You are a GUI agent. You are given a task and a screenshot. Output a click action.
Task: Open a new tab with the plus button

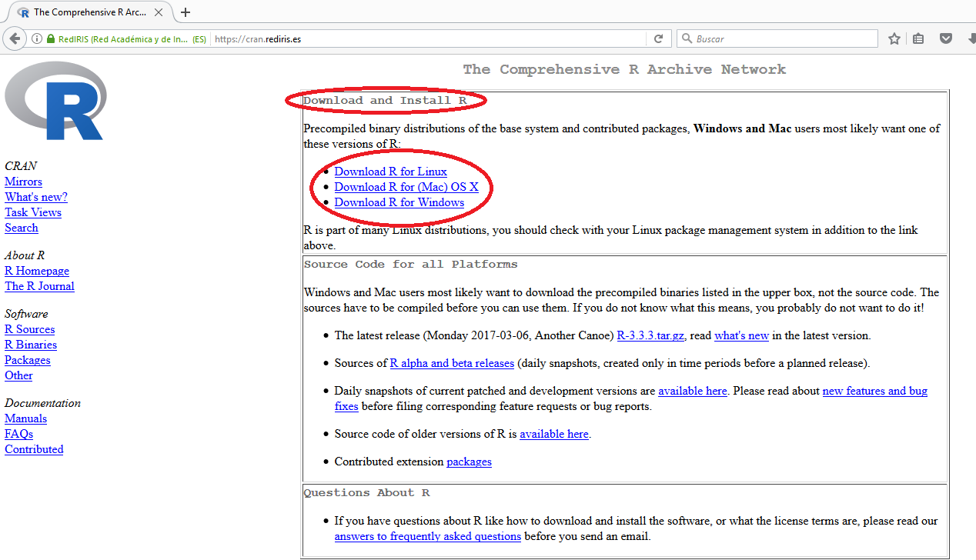pos(186,12)
